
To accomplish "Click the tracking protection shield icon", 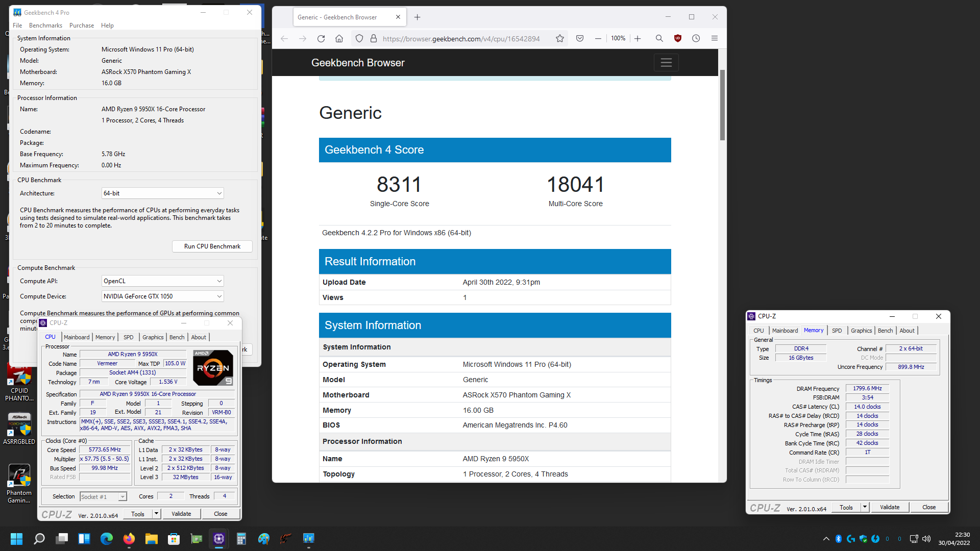I will [359, 38].
